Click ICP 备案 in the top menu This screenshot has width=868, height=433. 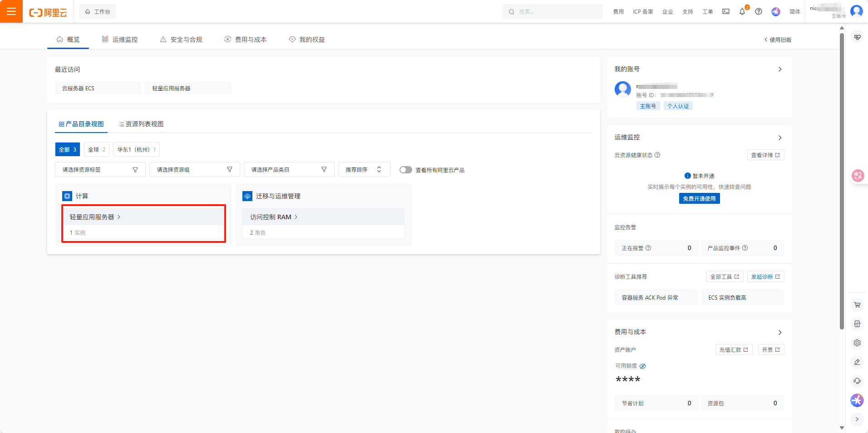coord(643,12)
